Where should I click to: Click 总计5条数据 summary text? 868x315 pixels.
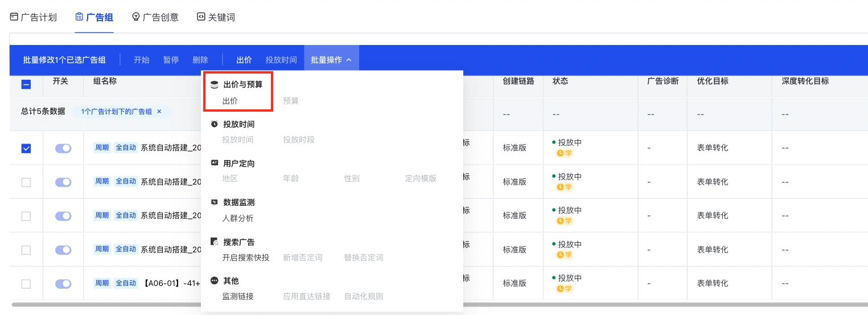point(43,111)
